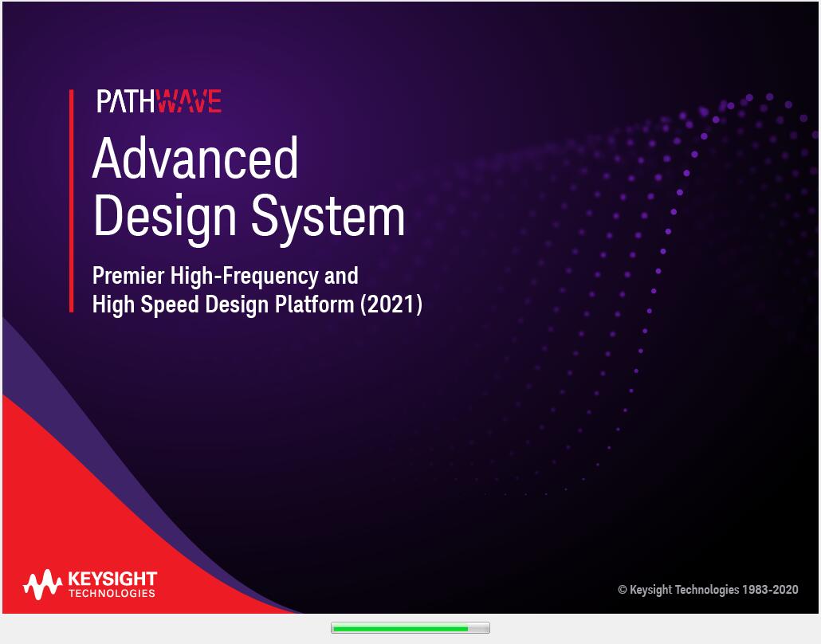This screenshot has width=821, height=644.
Task: Click the Premier High-Frequency subtitle text
Action: [226, 276]
